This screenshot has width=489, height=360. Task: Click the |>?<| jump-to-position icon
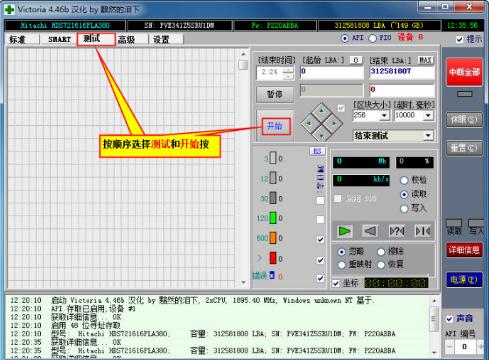click(397, 231)
